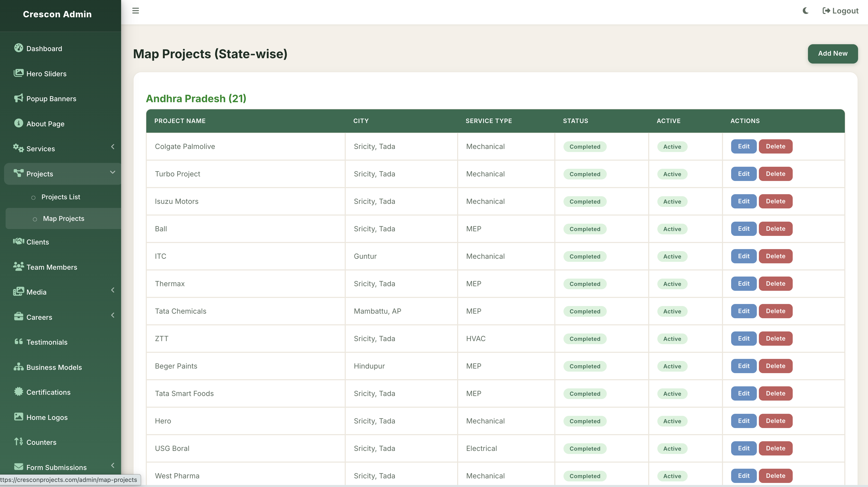
Task: Edit the Turbo Project row
Action: point(744,174)
